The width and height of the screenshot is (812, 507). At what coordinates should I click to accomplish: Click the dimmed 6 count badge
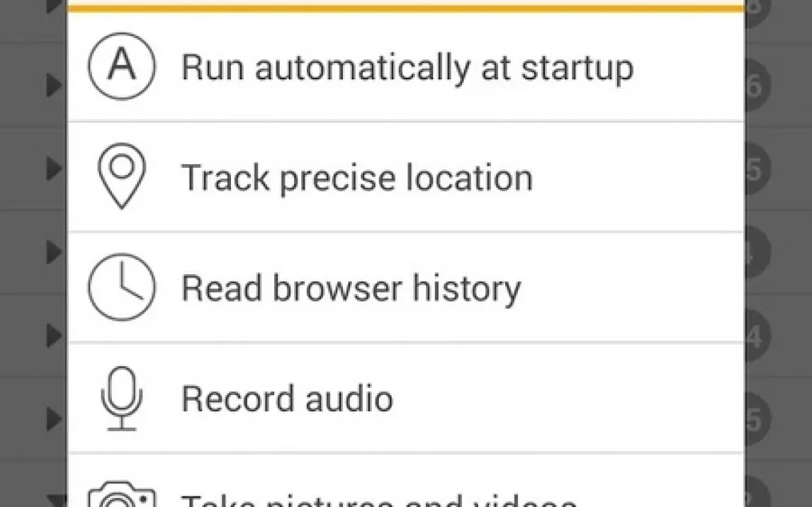(755, 86)
